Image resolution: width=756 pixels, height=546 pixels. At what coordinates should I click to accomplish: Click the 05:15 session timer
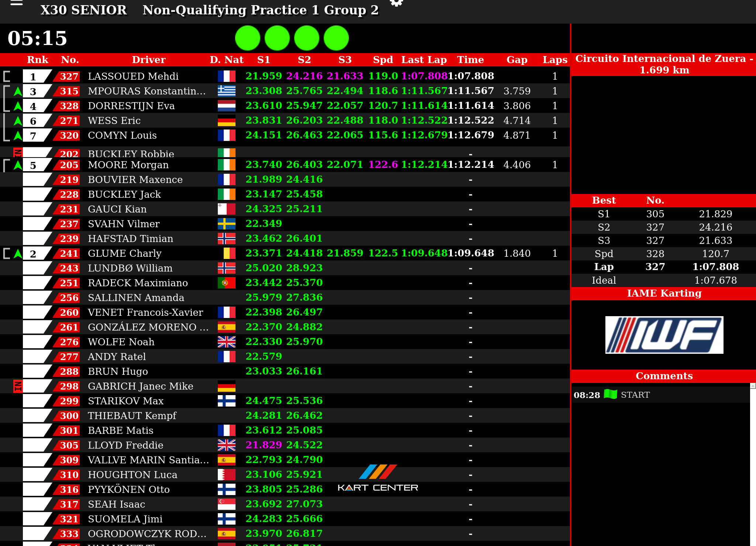point(37,38)
